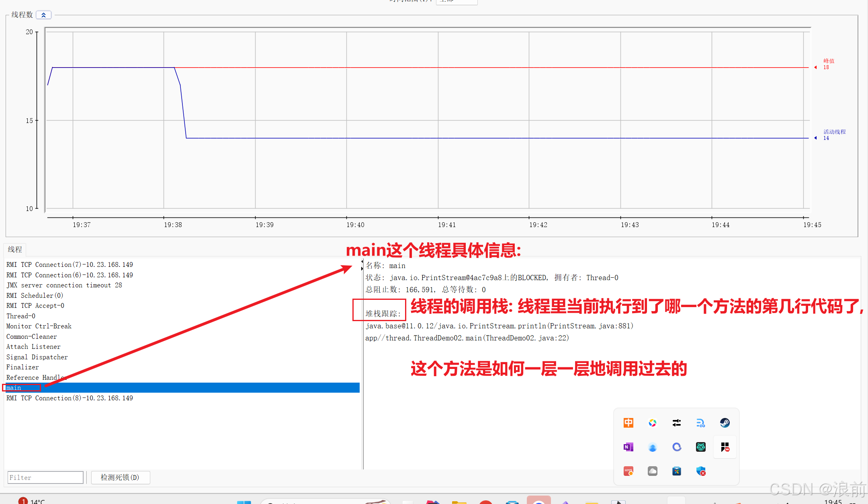Click the four-squares tray icon with red minus

click(725, 447)
